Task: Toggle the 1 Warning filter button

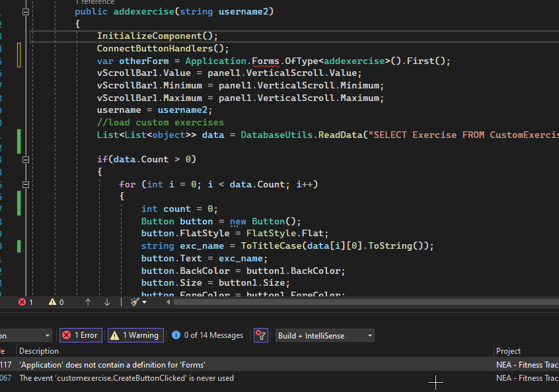Action: pos(135,335)
